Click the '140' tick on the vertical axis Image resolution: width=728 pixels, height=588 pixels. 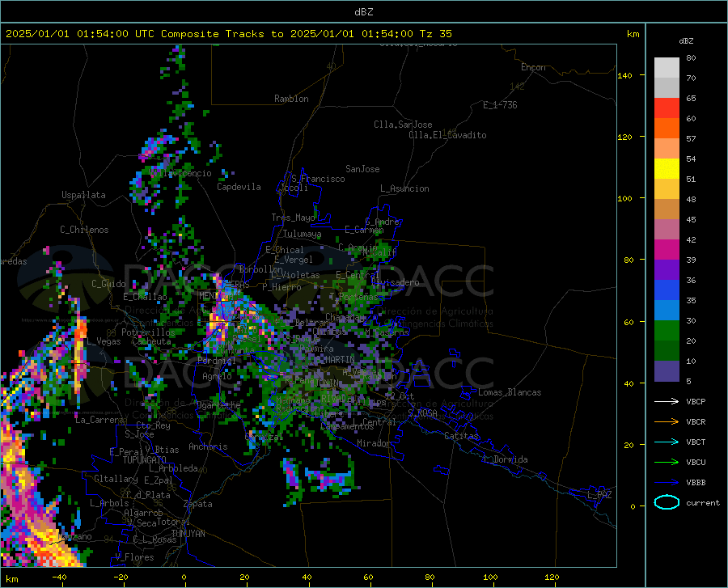(x=624, y=76)
